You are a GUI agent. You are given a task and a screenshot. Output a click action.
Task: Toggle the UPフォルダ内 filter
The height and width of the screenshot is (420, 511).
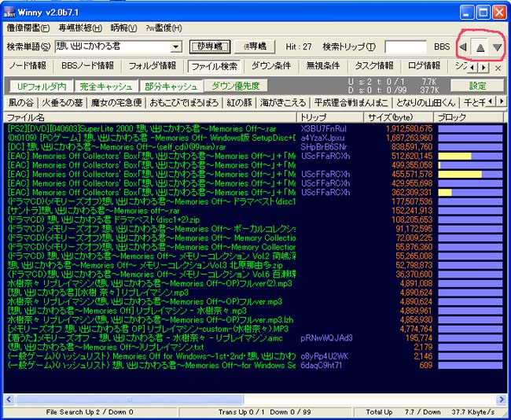pyautogui.click(x=42, y=86)
